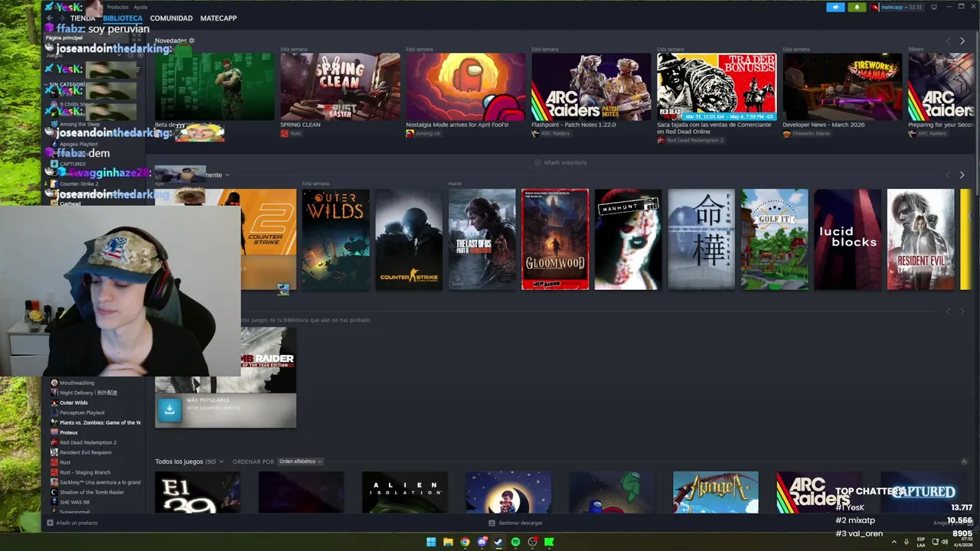The height and width of the screenshot is (551, 980).
Task: Select SHE WAS 98 in sidebar
Action: pos(74,502)
